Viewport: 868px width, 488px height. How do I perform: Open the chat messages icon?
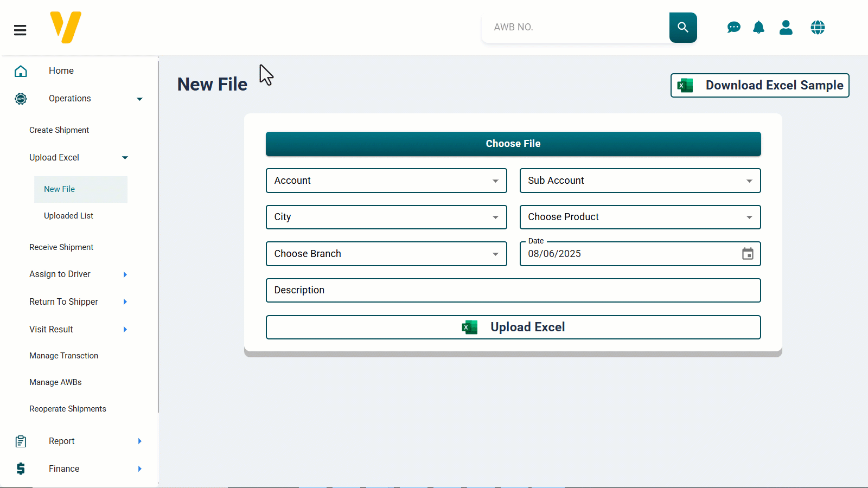pos(733,27)
